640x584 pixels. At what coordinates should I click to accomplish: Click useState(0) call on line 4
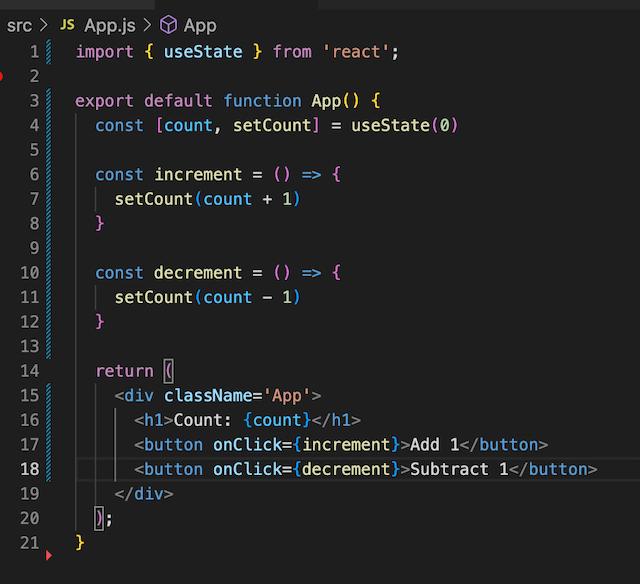point(405,126)
